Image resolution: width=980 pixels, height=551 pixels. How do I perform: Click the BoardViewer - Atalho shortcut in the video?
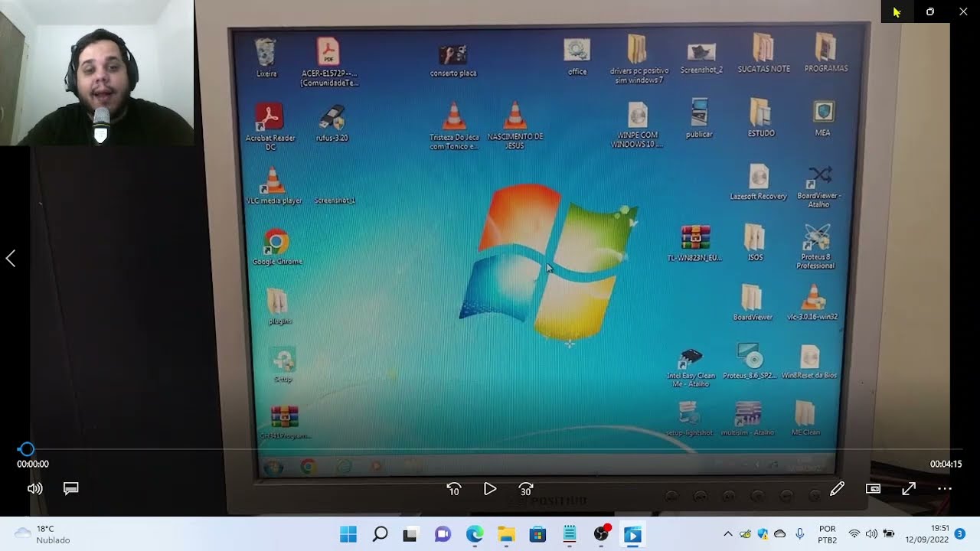(818, 187)
